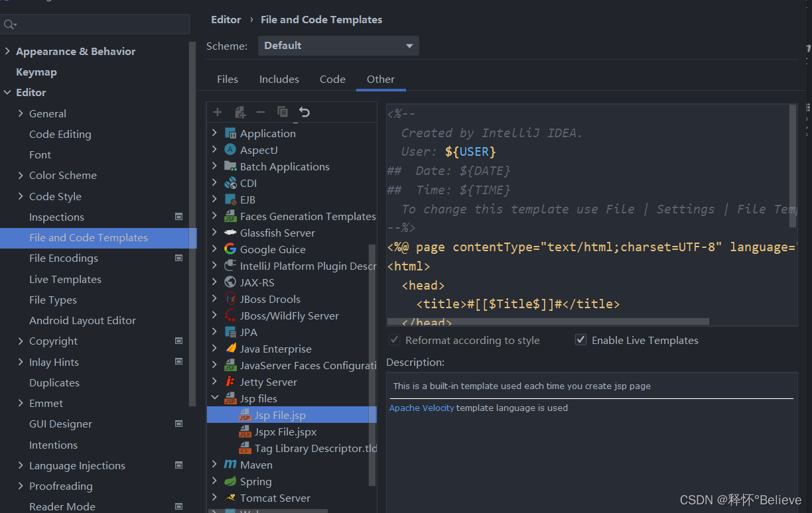Expand the Color Scheme node
This screenshot has width=812, height=513.
tap(21, 175)
